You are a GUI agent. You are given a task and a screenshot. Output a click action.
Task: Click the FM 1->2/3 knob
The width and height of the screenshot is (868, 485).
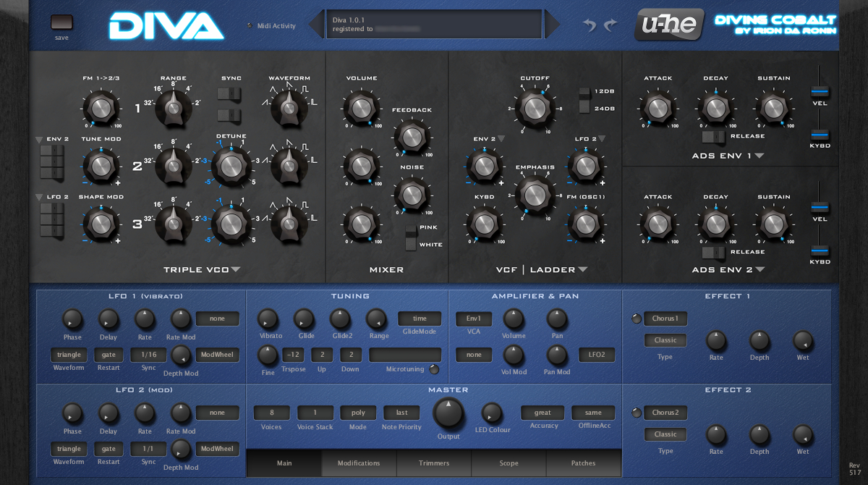(101, 108)
